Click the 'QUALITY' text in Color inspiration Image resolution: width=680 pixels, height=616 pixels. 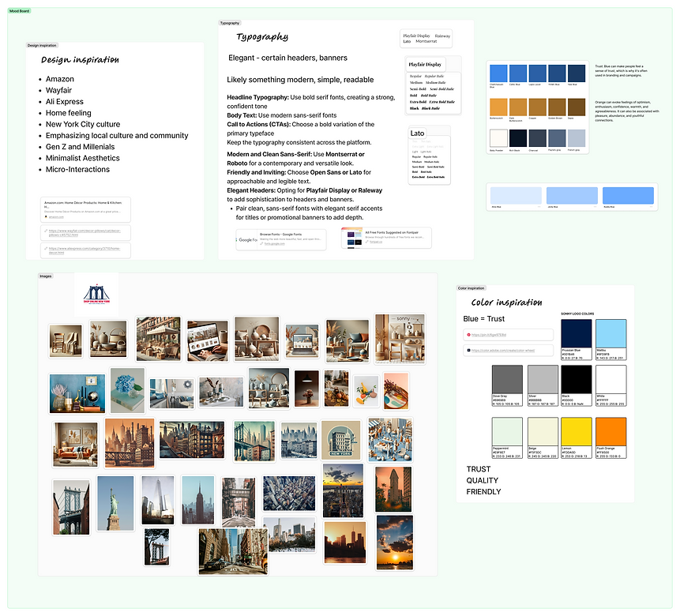click(483, 480)
